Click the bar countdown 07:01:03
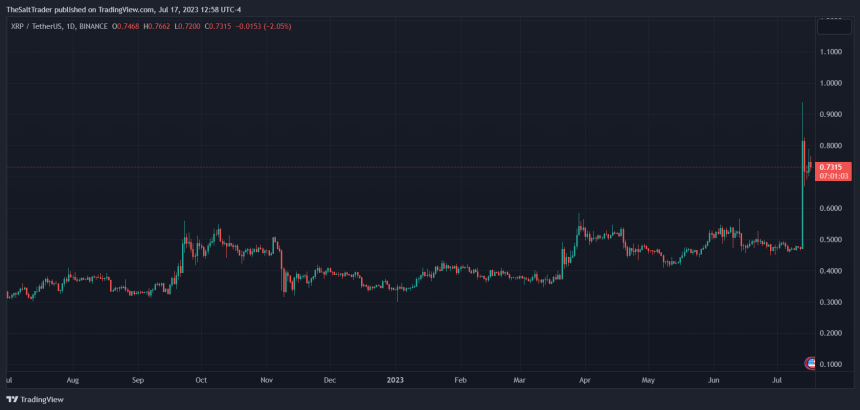860x410 pixels. point(834,176)
